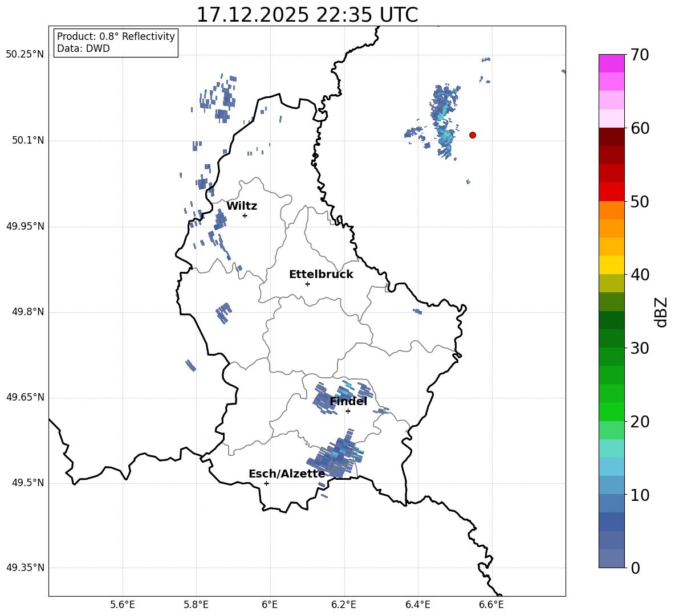Click the 5.6°E longitude label

click(123, 605)
